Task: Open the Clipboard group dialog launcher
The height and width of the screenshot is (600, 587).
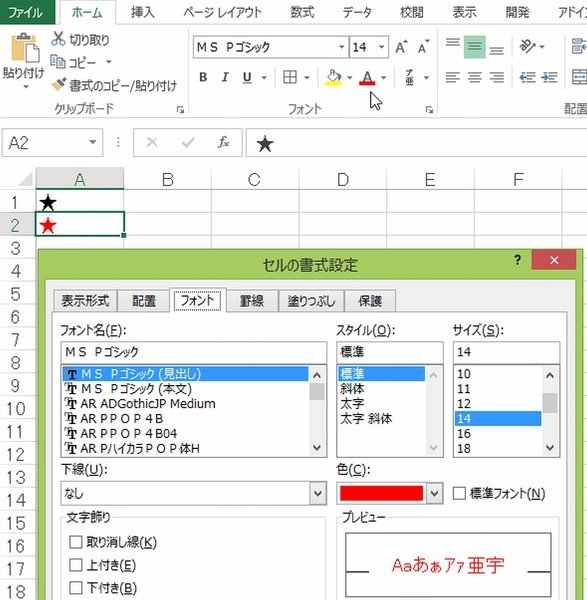Action: click(180, 110)
